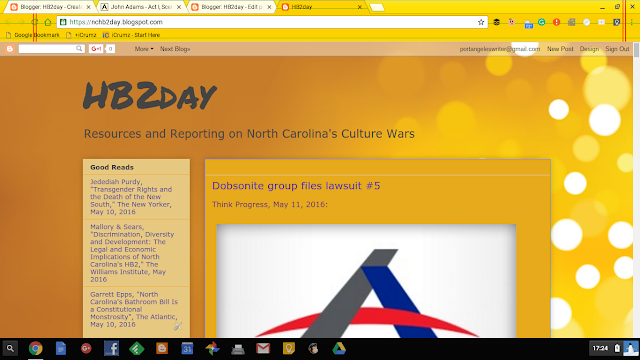Select the HB2day browser tab
Viewport: 640px width, 360px height.
pos(322,7)
